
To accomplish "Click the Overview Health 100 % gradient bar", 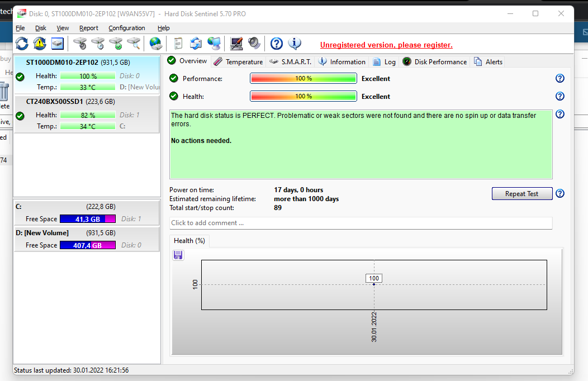I will point(304,96).
